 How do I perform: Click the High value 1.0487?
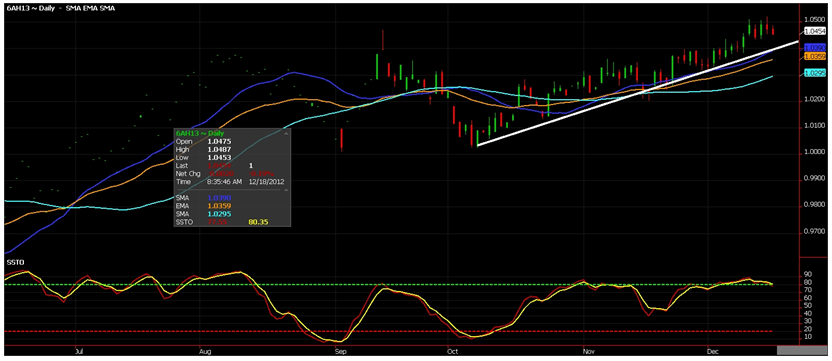pos(218,150)
